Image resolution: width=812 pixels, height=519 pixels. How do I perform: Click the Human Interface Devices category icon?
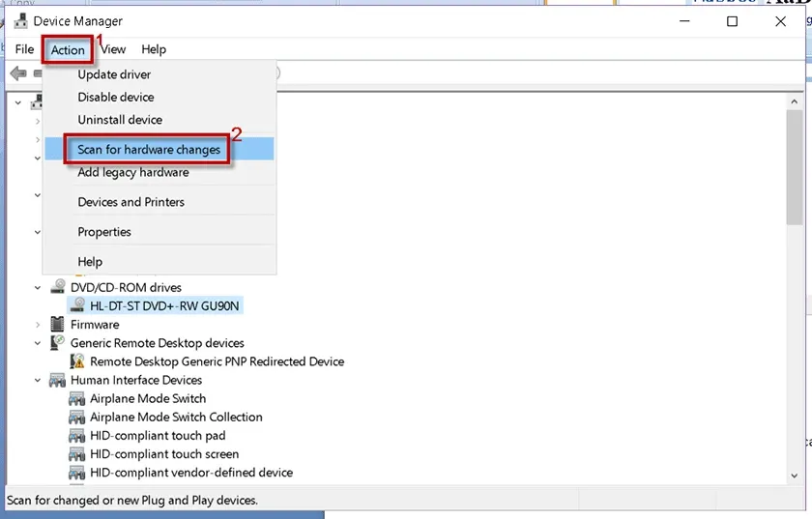click(58, 380)
